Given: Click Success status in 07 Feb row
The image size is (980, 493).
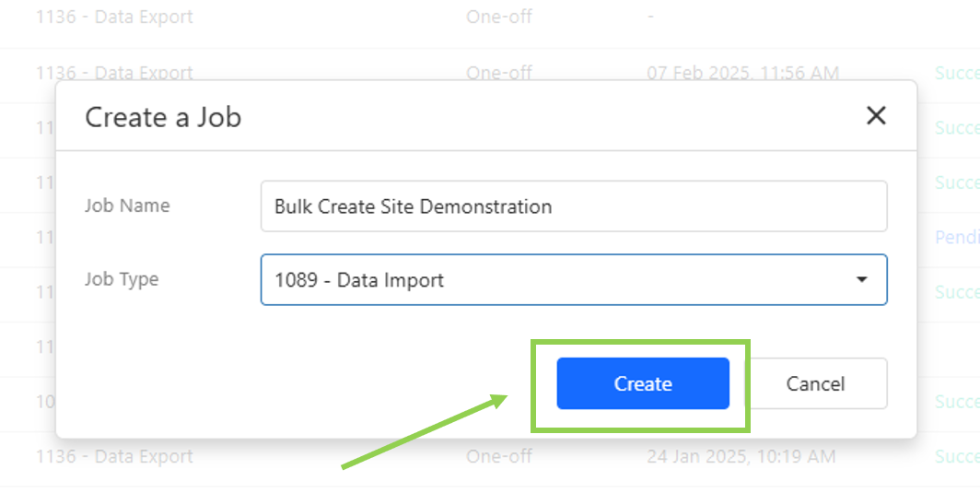Looking at the screenshot, I should (957, 73).
